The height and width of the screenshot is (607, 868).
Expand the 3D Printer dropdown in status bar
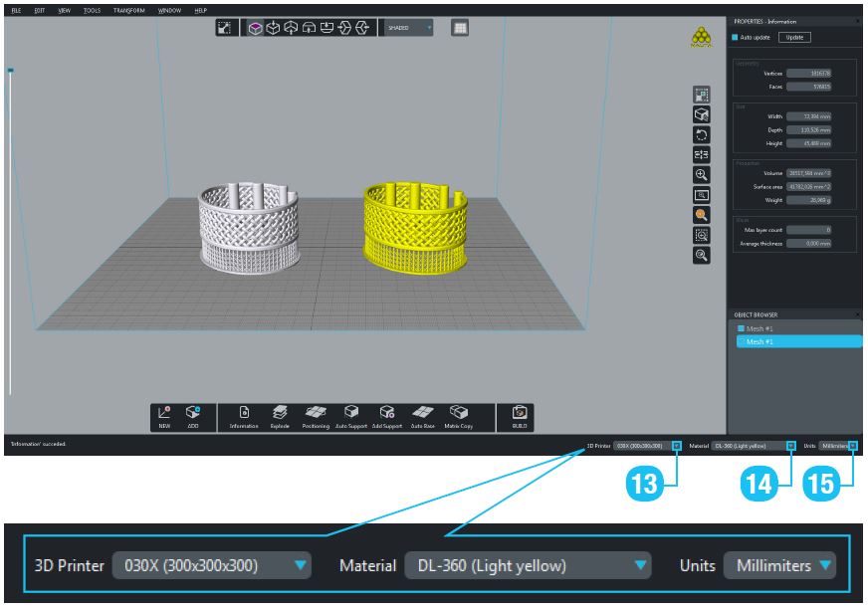click(676, 446)
